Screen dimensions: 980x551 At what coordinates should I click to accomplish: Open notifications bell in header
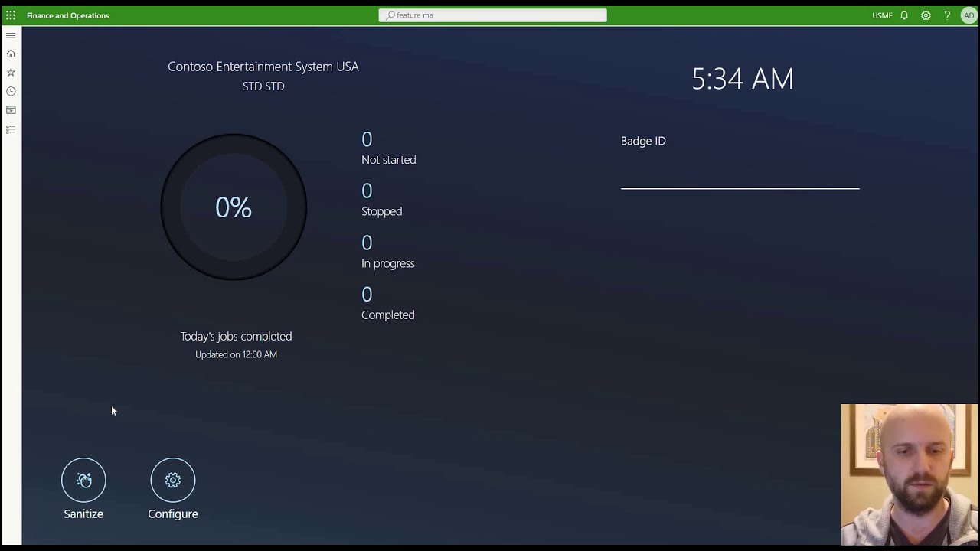tap(904, 15)
